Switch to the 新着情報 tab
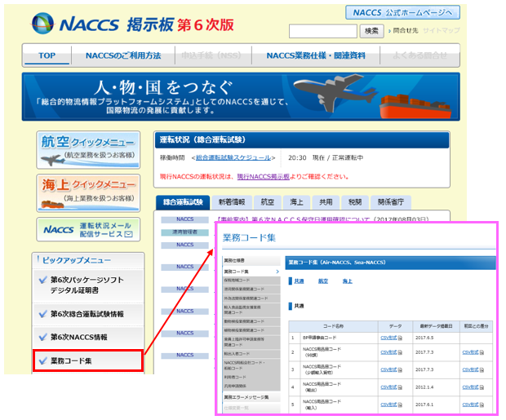This screenshot has height=420, width=506. click(x=232, y=201)
